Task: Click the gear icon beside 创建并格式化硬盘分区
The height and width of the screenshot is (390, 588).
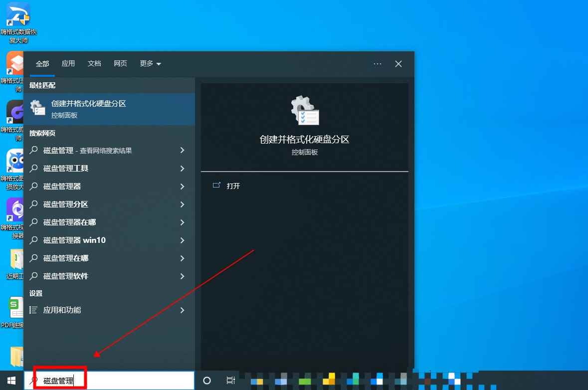Action: [x=37, y=107]
